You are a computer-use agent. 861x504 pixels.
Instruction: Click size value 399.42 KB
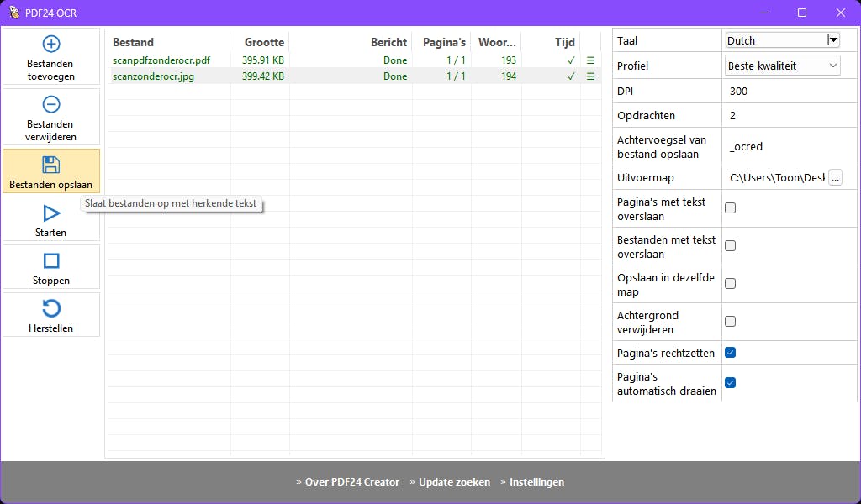pos(263,76)
